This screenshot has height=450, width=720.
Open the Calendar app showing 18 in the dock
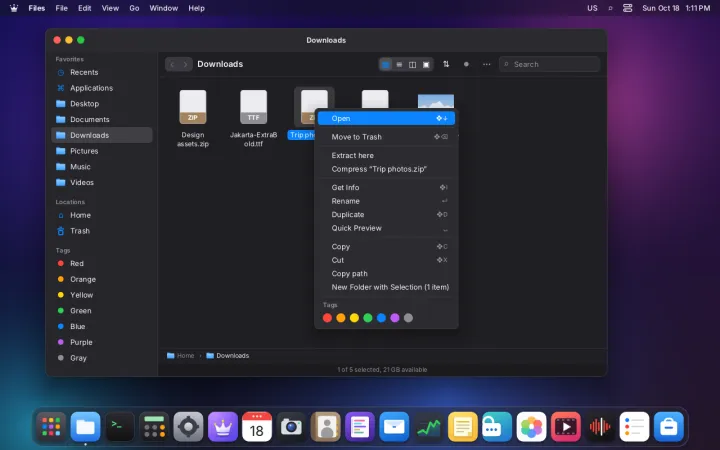pos(257,427)
